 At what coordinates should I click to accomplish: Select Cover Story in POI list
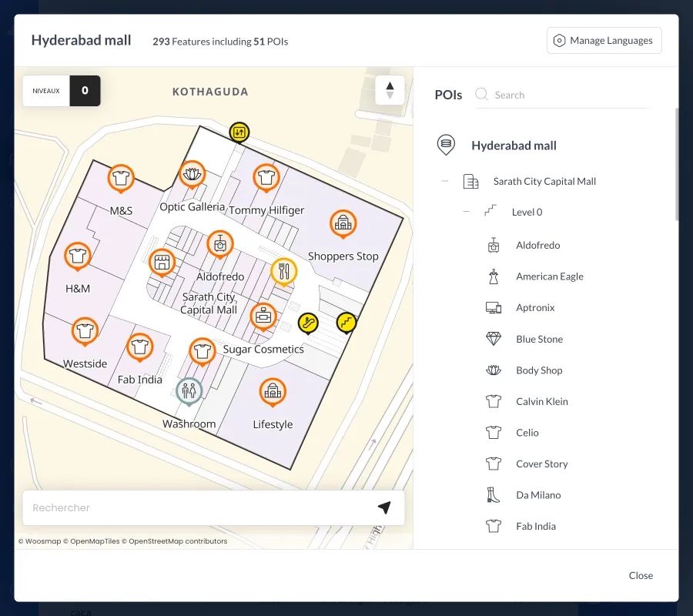542,464
